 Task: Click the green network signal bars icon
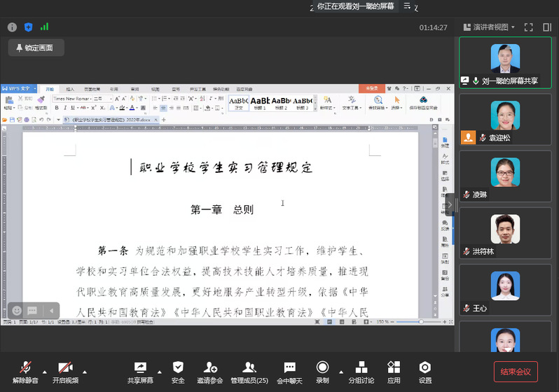(x=44, y=27)
